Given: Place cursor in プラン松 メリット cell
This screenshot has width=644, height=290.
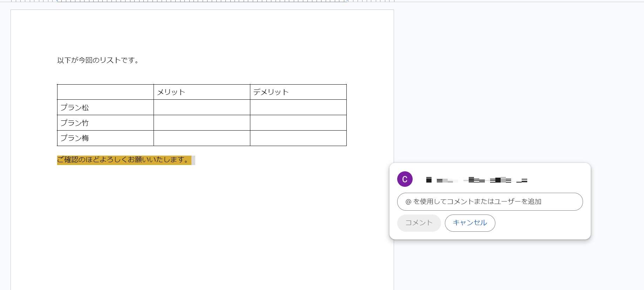Looking at the screenshot, I should (202, 107).
